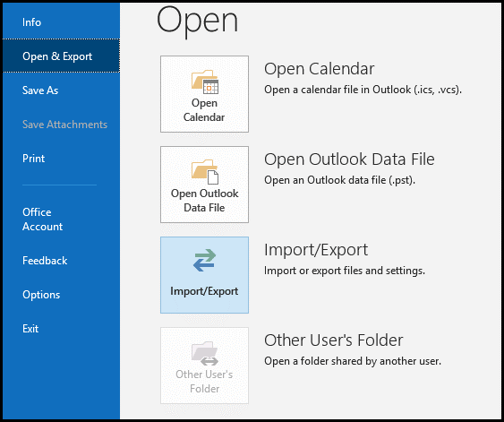Open Outlook Options
The height and width of the screenshot is (422, 504).
pos(41,295)
